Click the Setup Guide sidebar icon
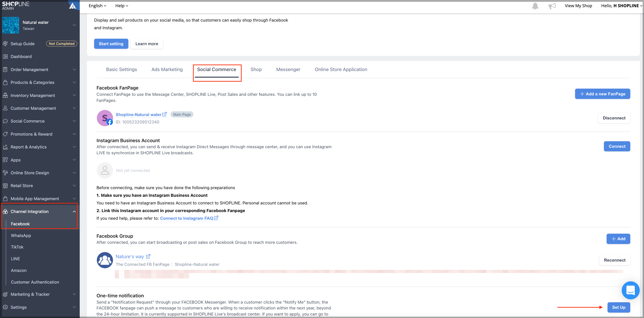Screen dimensions: 644x318 coord(5,44)
